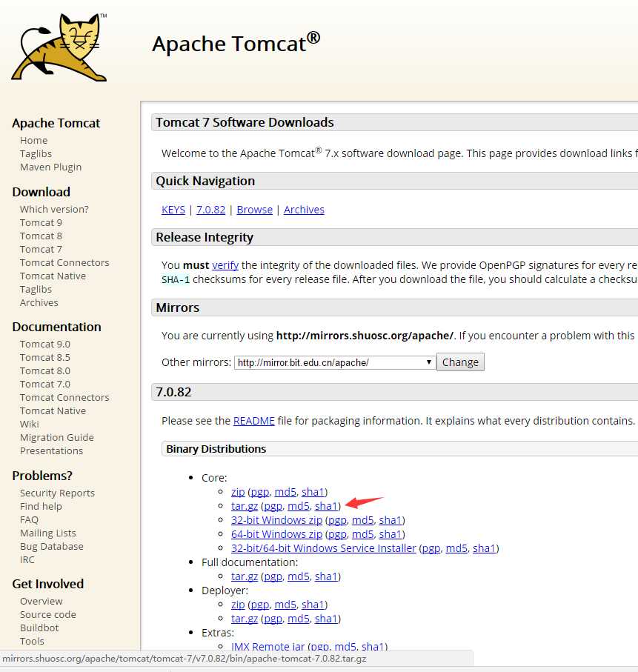Open Tomcat Connectors under Download
The height and width of the screenshot is (672, 638).
pyautogui.click(x=64, y=263)
